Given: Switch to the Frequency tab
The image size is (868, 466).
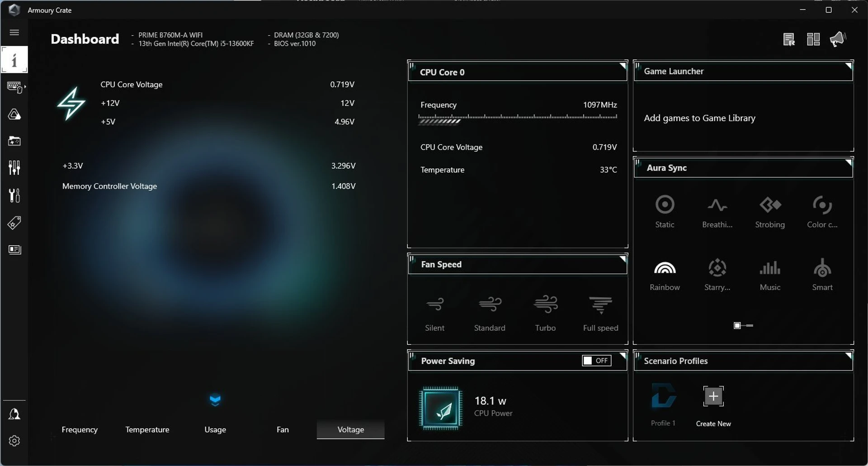Looking at the screenshot, I should click(80, 429).
